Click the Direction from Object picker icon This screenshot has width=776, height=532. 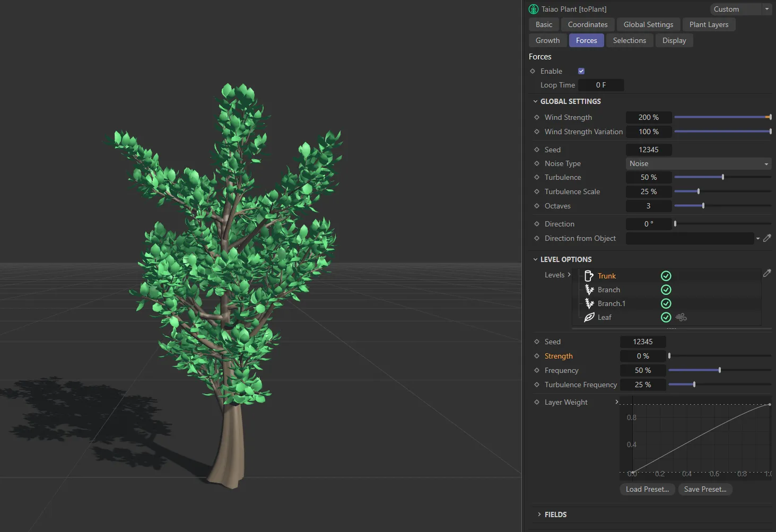767,238
